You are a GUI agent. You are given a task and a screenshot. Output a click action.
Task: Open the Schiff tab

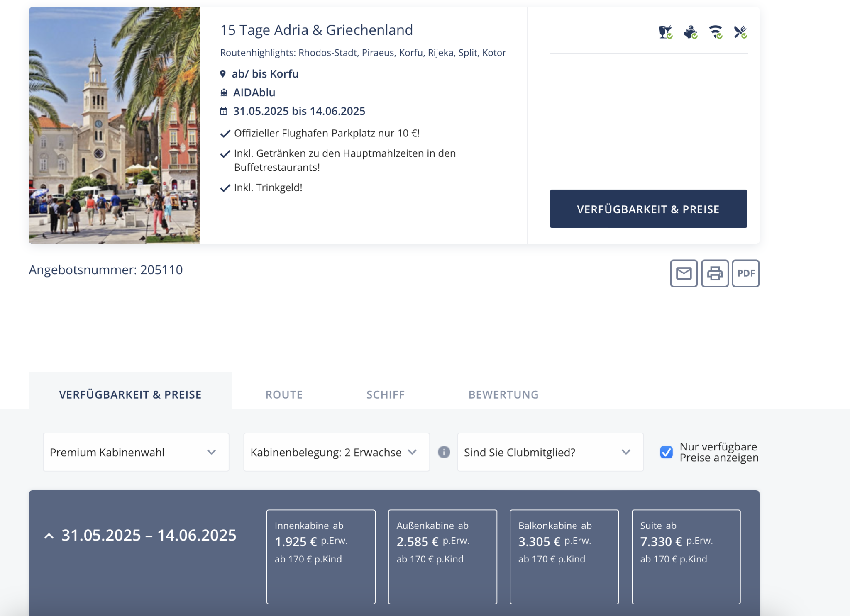pos(385,394)
